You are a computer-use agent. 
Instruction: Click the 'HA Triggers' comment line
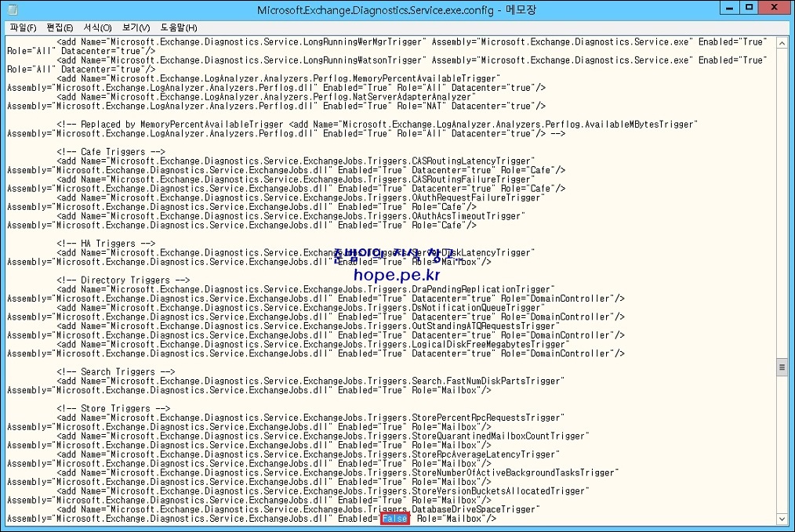pos(106,243)
